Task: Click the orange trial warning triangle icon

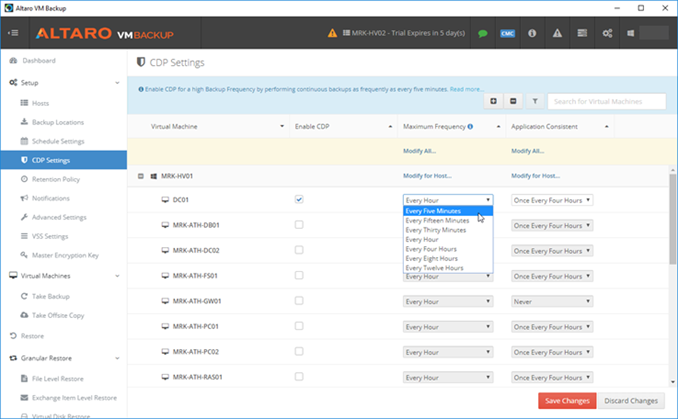Action: 332,33
